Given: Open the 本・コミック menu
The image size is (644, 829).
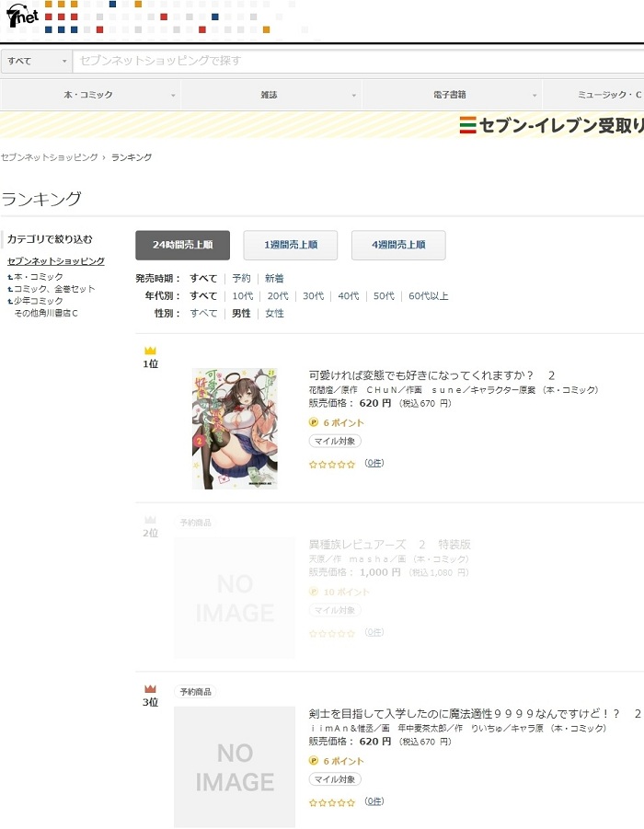Looking at the screenshot, I should coord(88,95).
